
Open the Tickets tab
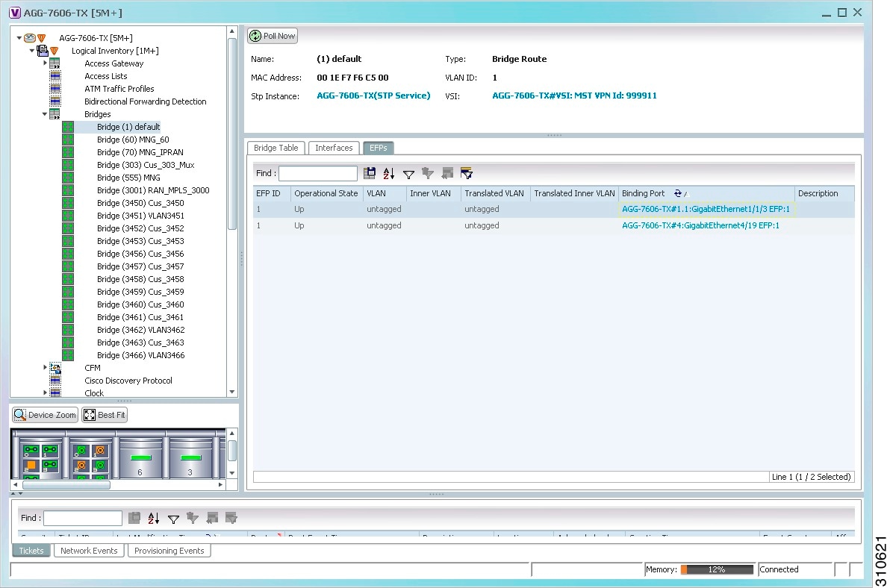tap(31, 551)
